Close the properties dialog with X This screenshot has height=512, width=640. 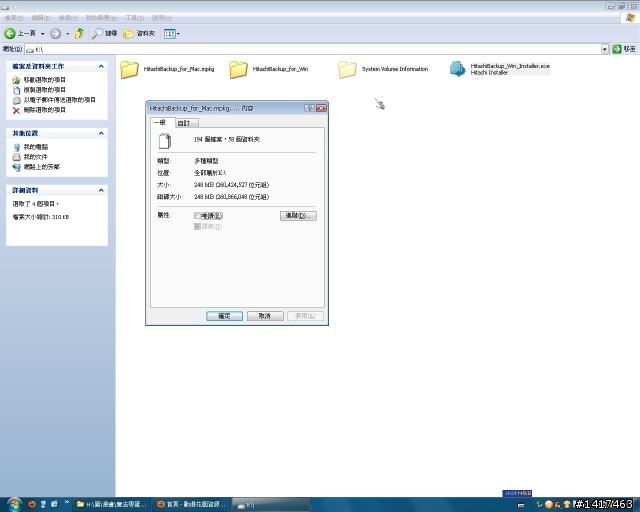321,108
